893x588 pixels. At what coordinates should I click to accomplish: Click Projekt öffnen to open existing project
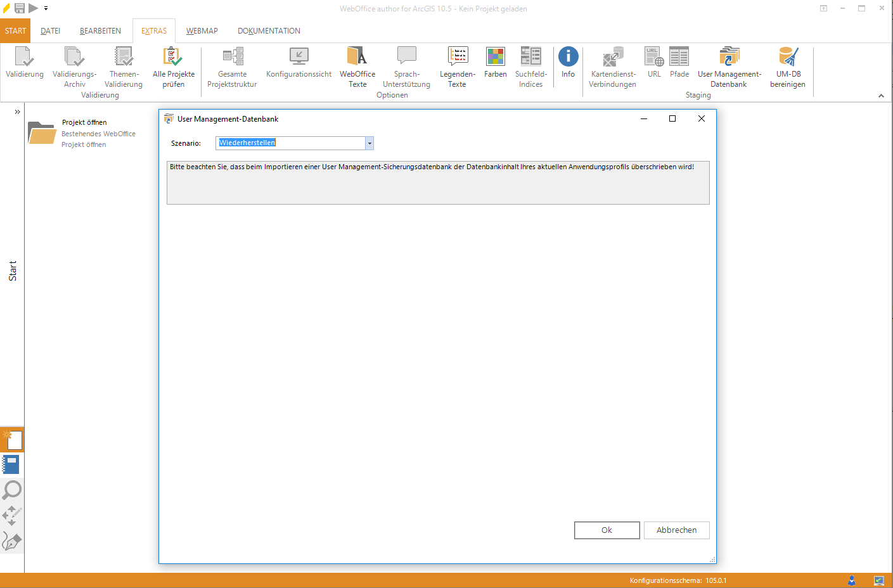point(83,122)
